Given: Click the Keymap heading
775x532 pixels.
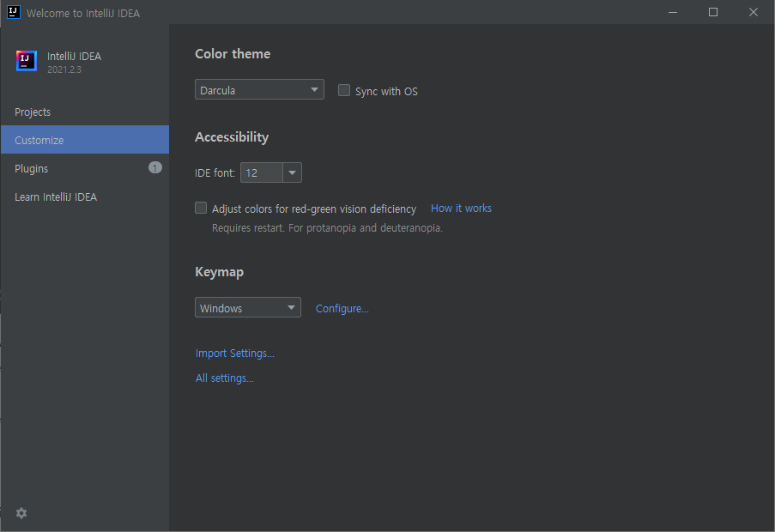Looking at the screenshot, I should (219, 272).
